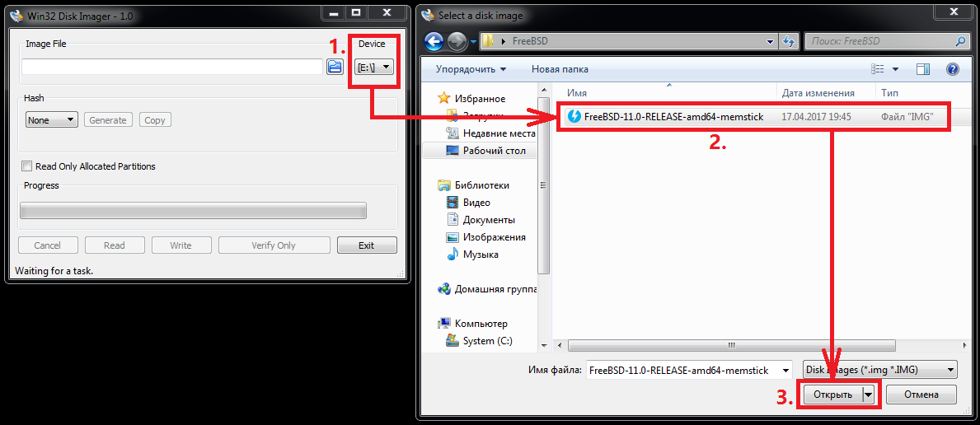Viewport: 980px width, 425px height.
Task: Open the Имя файла combo dropdown arrow
Action: [785, 370]
